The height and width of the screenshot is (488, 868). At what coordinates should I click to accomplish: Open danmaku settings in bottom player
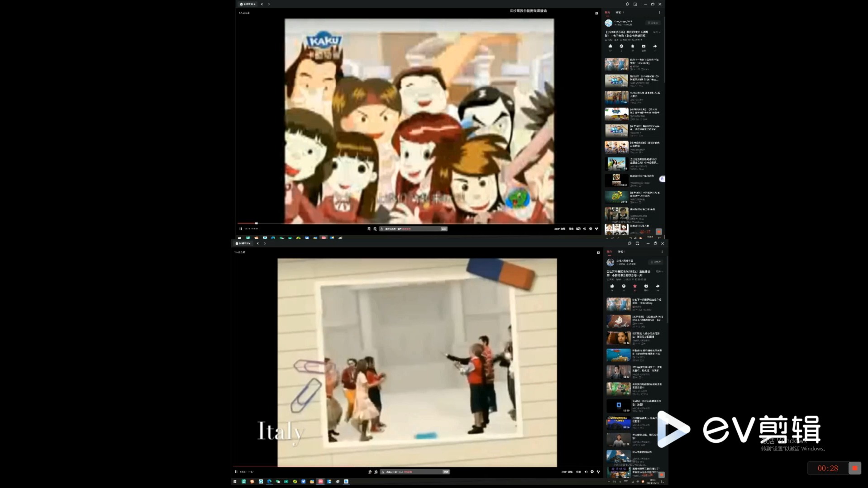(x=376, y=472)
